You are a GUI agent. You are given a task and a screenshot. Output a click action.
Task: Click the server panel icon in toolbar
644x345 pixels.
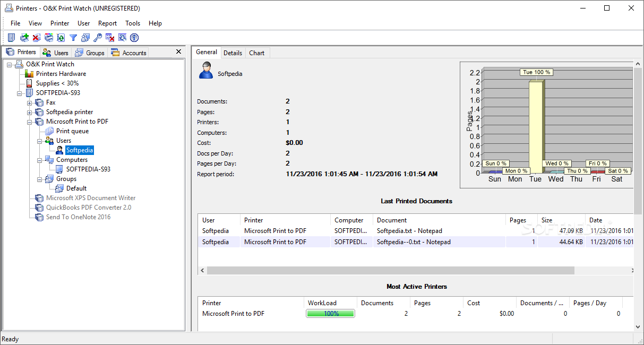tap(11, 38)
